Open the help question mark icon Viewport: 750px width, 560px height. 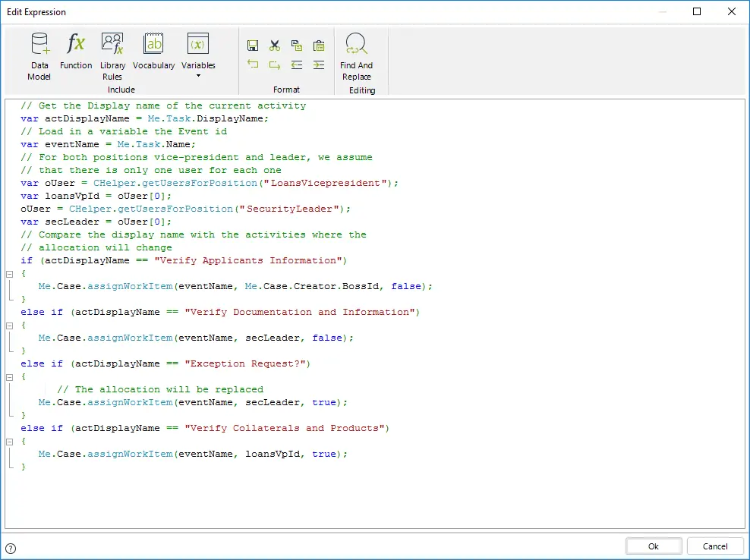(x=11, y=549)
